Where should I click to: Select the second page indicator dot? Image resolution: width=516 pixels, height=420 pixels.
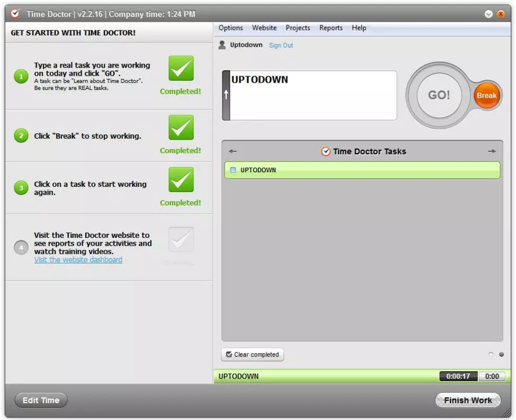pyautogui.click(x=501, y=354)
